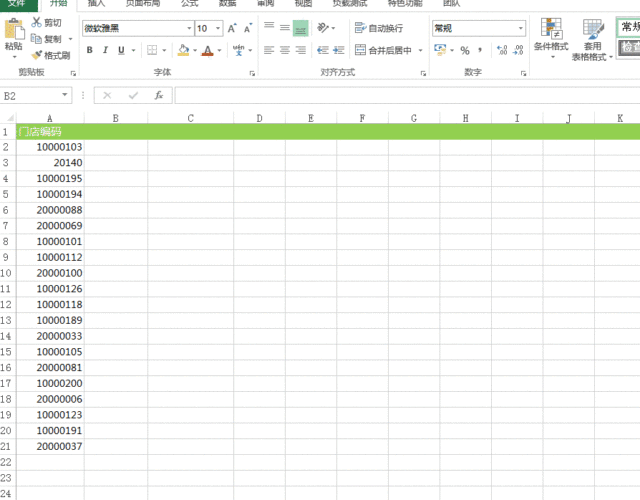
Task: Center text horizontally
Action: [x=285, y=50]
